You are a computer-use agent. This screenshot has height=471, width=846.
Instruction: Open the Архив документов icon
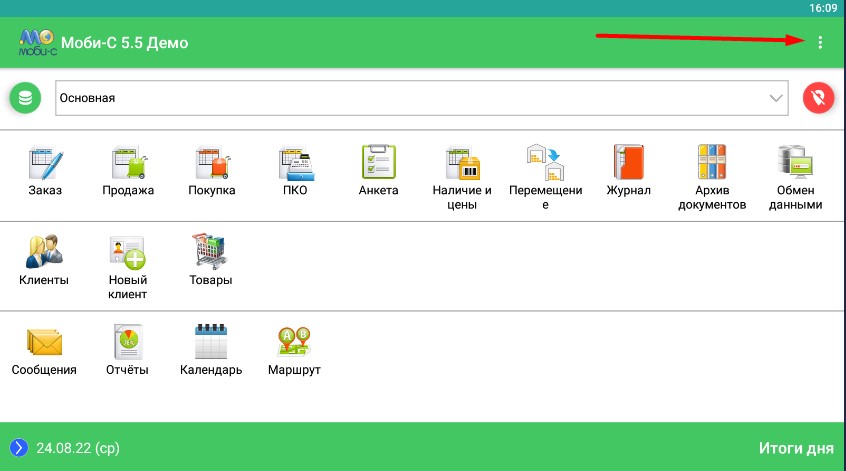tap(712, 178)
